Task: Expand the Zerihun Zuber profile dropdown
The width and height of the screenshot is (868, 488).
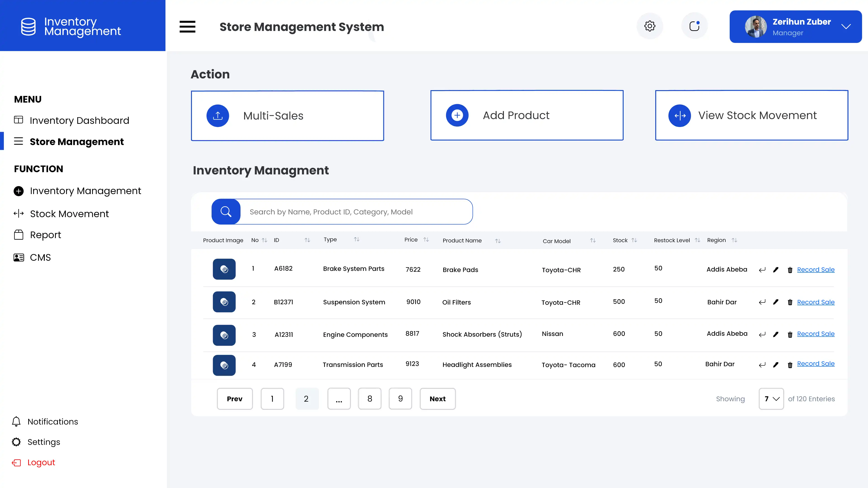Action: tap(846, 26)
